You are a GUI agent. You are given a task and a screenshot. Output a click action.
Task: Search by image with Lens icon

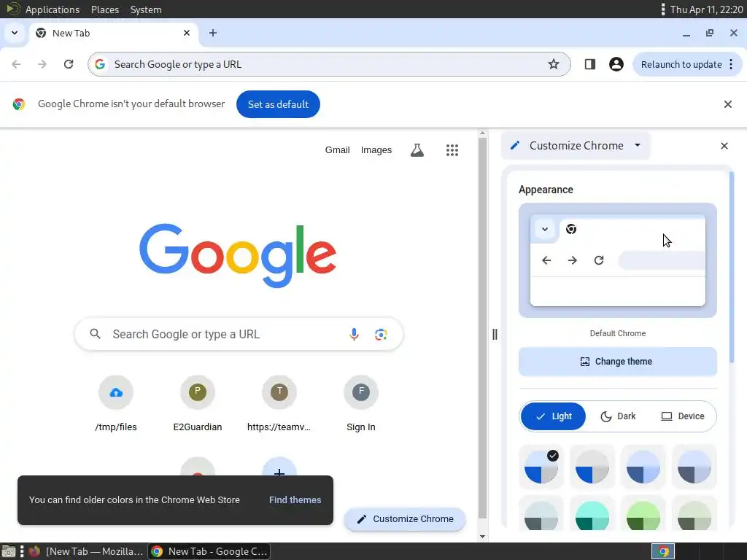pyautogui.click(x=381, y=334)
